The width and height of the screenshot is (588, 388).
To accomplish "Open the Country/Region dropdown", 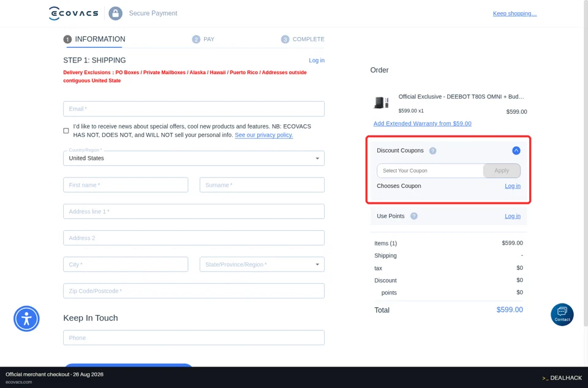I will tap(194, 158).
